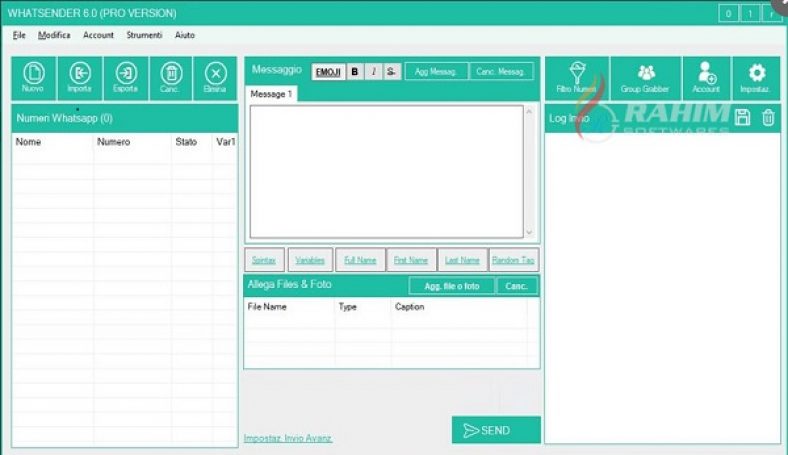The image size is (788, 455).
Task: Open the Strumenti menu
Action: [x=144, y=35]
